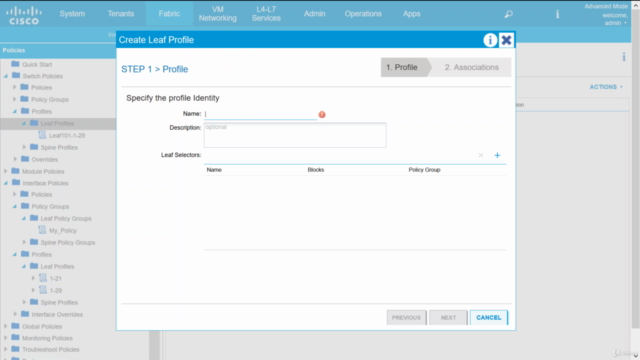
Task: Click the Global Policies folder icon
Action: [x=16, y=326]
